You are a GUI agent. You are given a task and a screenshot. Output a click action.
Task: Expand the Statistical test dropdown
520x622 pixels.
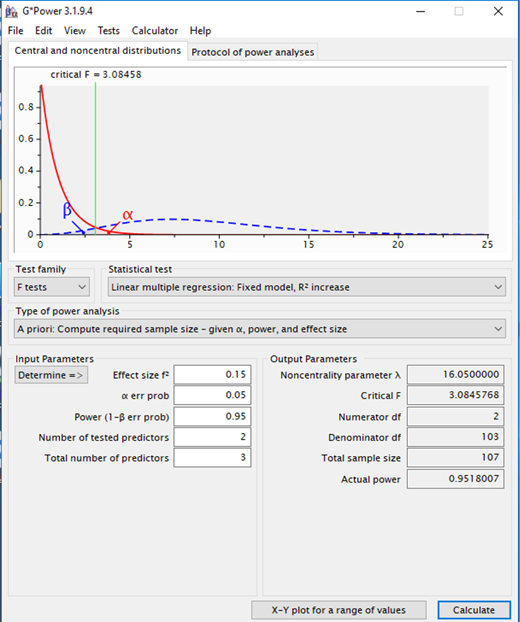pos(307,287)
